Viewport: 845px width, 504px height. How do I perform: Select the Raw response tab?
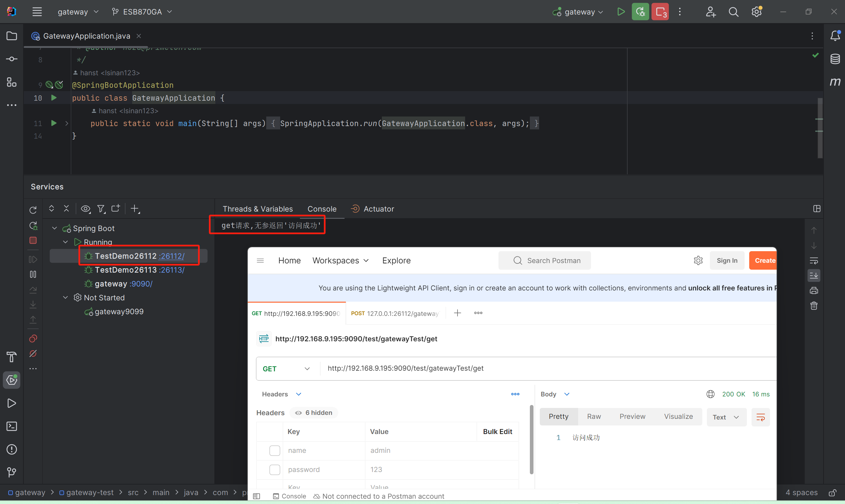[x=594, y=417]
